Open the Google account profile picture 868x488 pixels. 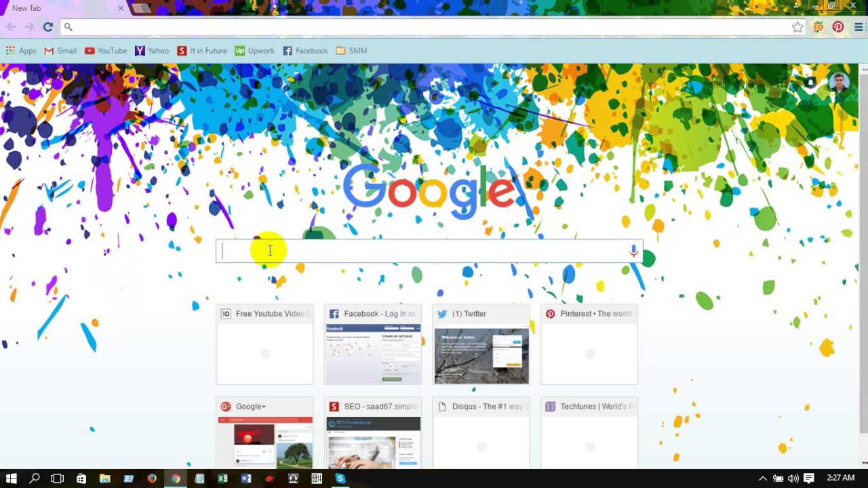(839, 83)
